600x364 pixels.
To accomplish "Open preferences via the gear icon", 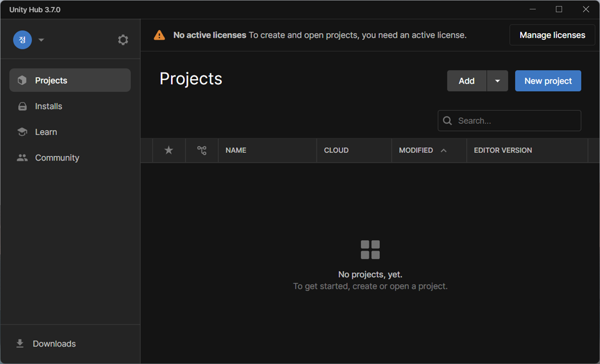I will [x=123, y=40].
